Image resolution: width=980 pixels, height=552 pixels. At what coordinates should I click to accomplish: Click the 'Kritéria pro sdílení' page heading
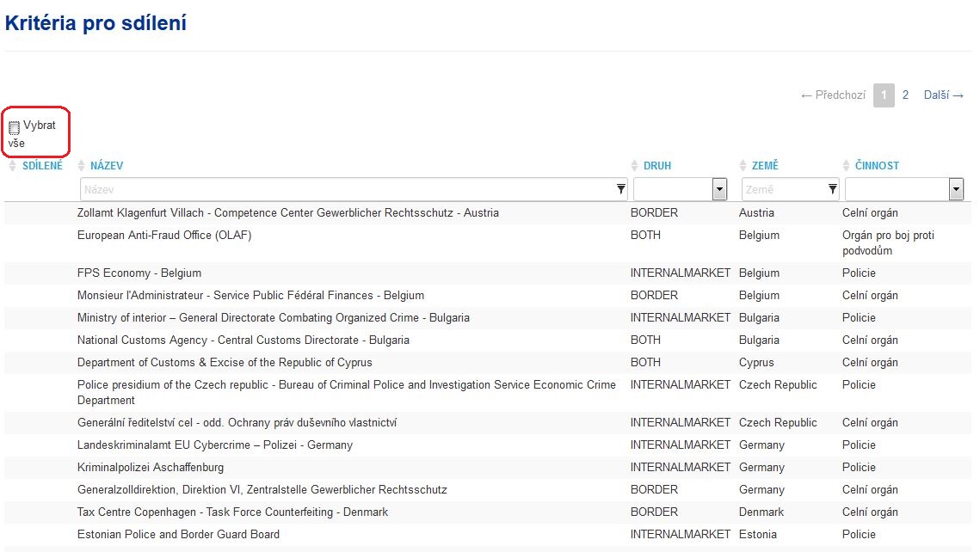pyautogui.click(x=96, y=23)
